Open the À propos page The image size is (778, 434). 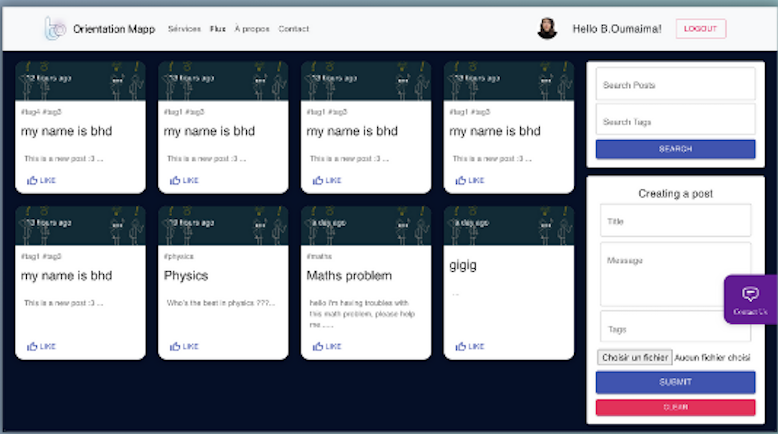click(251, 29)
